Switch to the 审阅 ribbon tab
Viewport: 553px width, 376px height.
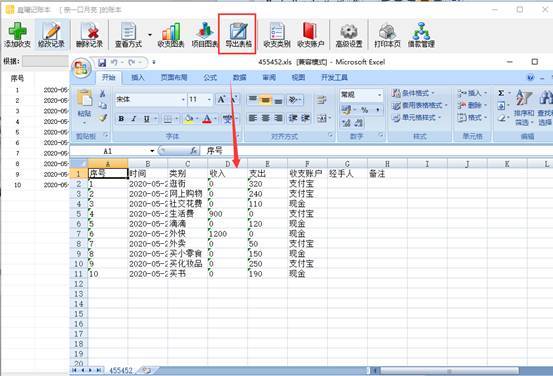click(x=269, y=77)
